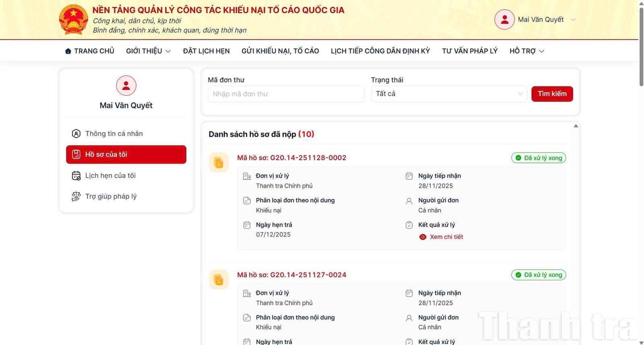Click the home icon beside TRANG CHỦ

pyautogui.click(x=68, y=51)
